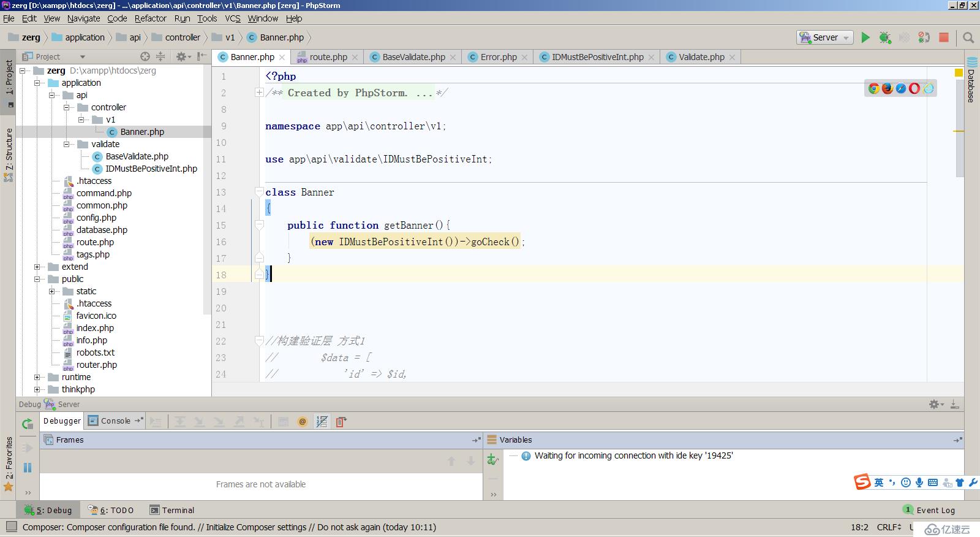The image size is (980, 537).
Task: Switch to route.php editor tab
Action: coord(328,57)
